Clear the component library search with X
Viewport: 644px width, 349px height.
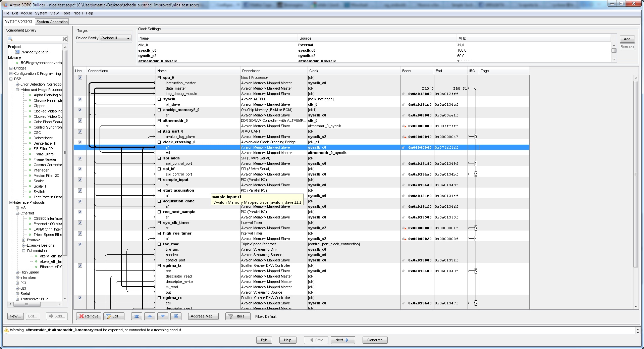[x=65, y=39]
